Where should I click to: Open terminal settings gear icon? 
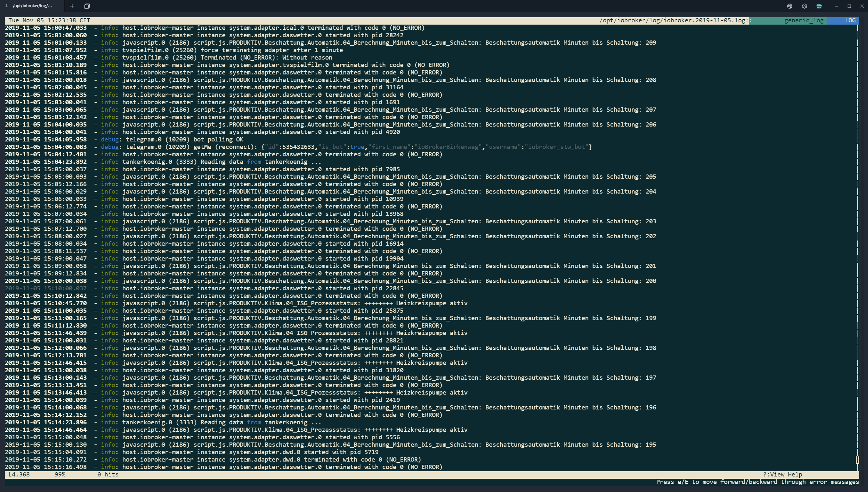point(805,6)
